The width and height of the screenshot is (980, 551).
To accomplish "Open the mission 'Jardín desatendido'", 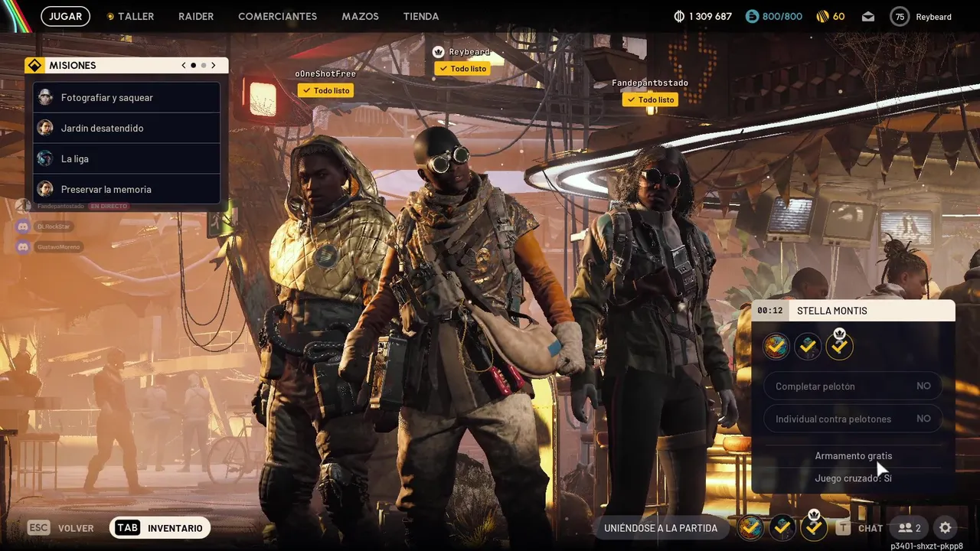I will tap(127, 128).
